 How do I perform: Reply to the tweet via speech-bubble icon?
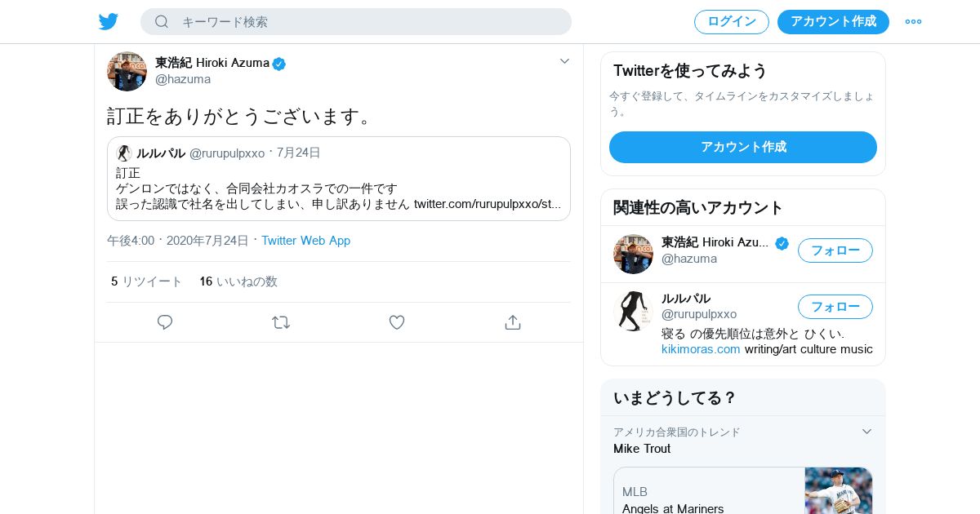tap(165, 322)
